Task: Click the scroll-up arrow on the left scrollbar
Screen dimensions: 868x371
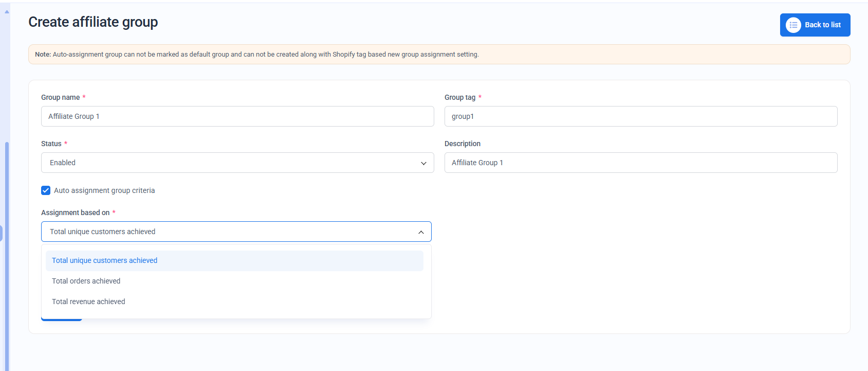Action: (7, 11)
